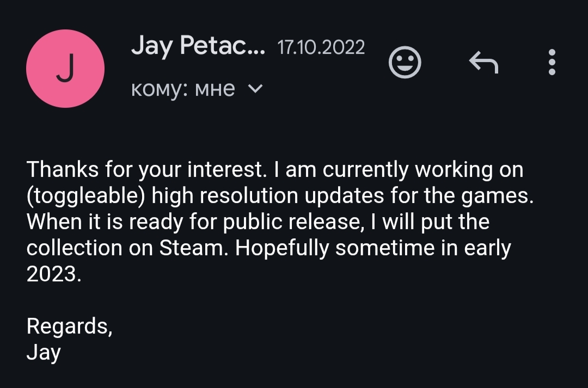The height and width of the screenshot is (388, 588).
Task: Tap the date 17.10.2022
Action: coord(321,48)
